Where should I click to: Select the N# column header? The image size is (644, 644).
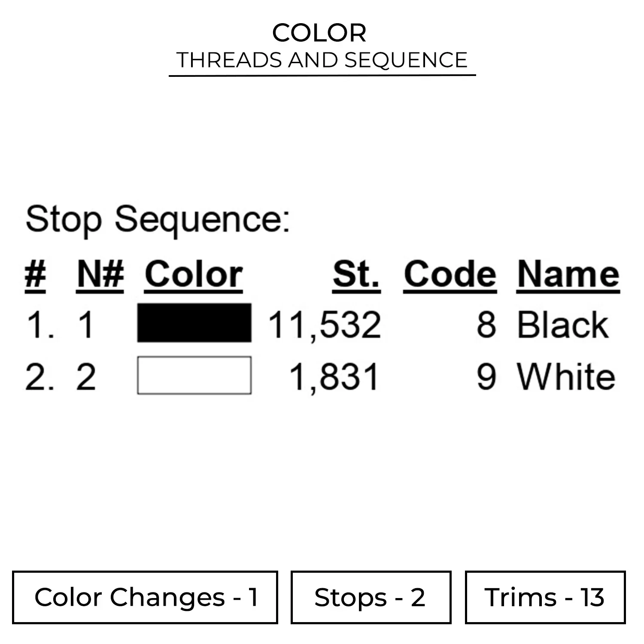(100, 275)
